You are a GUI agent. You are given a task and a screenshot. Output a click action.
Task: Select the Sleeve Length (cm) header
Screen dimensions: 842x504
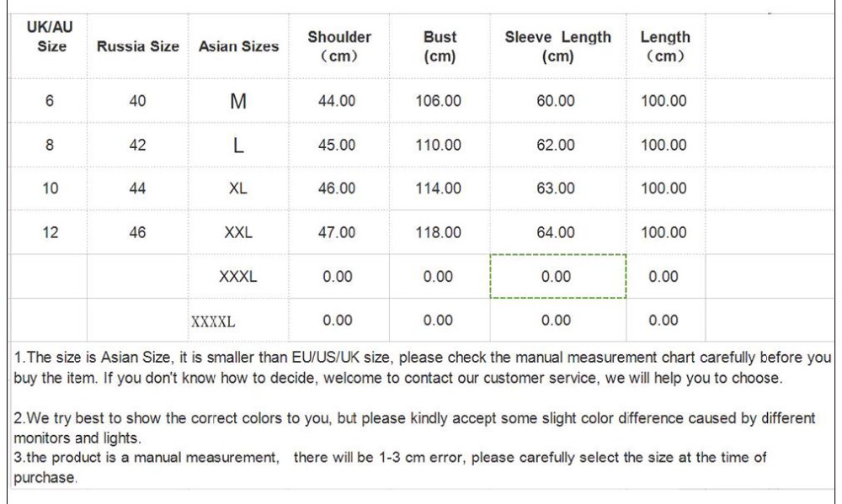tap(557, 47)
